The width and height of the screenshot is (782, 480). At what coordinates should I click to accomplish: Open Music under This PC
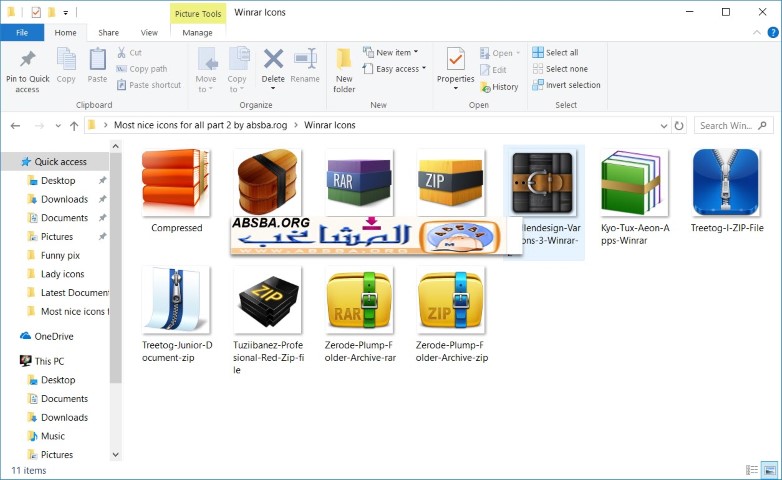tap(46, 436)
